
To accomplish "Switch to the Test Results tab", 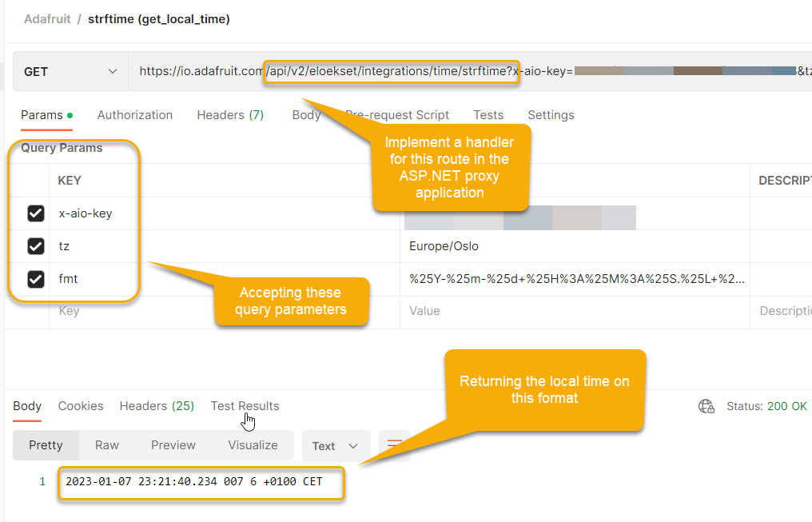I will coord(245,406).
